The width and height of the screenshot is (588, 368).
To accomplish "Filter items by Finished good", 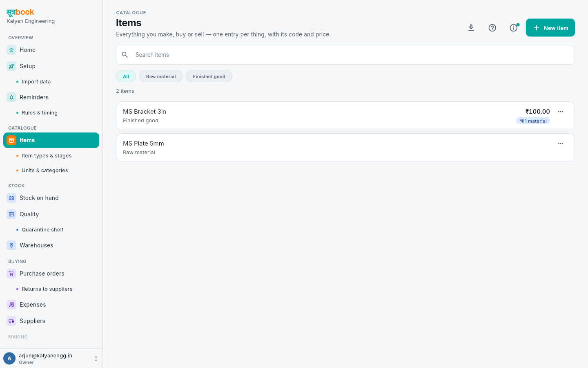I will (209, 76).
